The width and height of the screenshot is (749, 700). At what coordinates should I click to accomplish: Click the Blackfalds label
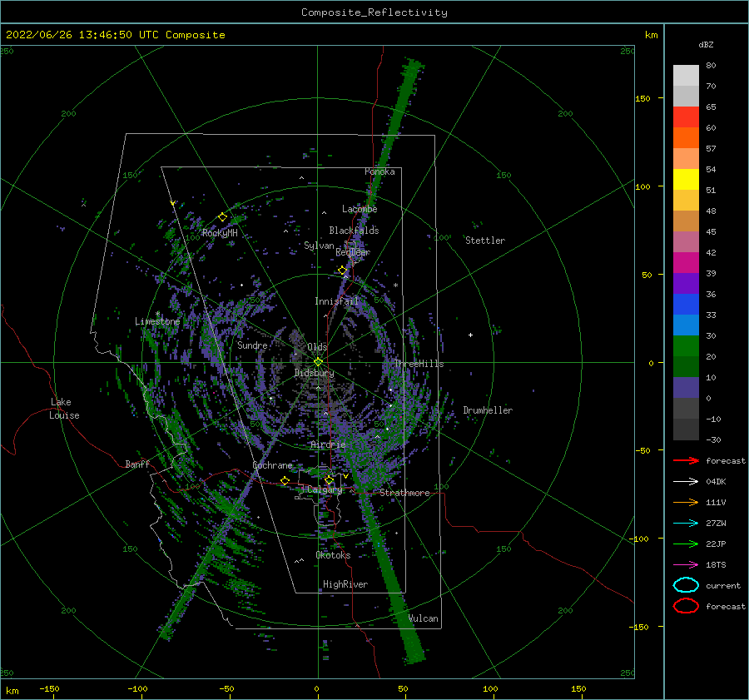354,231
